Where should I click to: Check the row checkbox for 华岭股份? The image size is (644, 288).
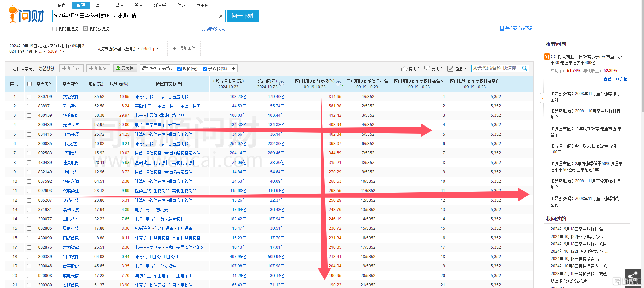click(x=29, y=115)
